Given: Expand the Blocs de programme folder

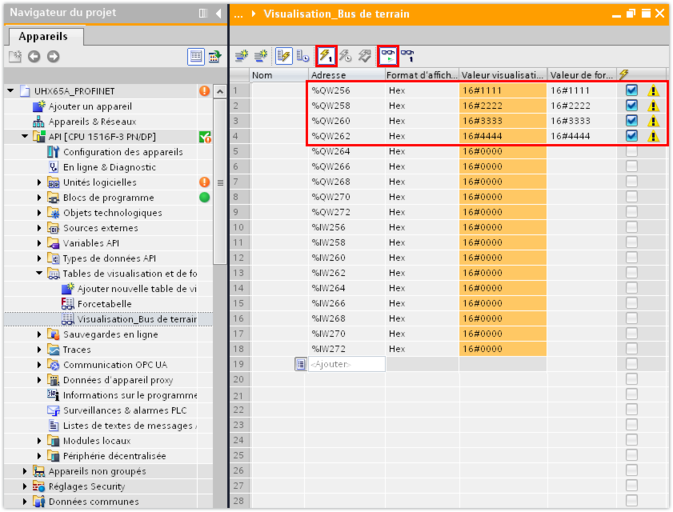Looking at the screenshot, I should tap(40, 198).
